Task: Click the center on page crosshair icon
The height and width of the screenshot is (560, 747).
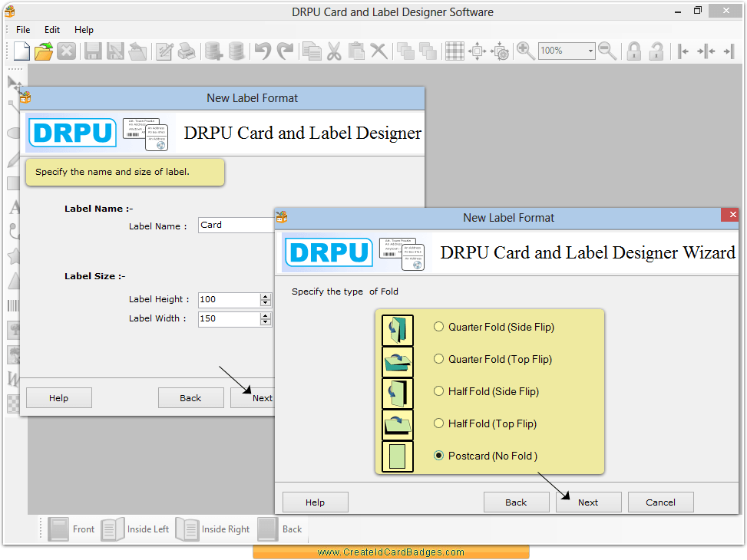Action: (477, 51)
